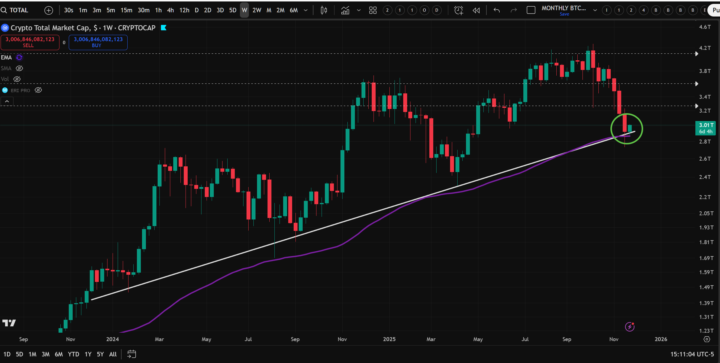The width and height of the screenshot is (720, 363).
Task: Toggle visibility of SMA indicator
Action: (19, 68)
